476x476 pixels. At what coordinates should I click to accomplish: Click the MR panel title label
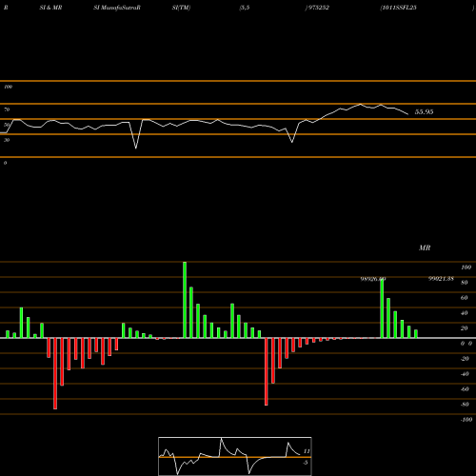[x=425, y=248]
